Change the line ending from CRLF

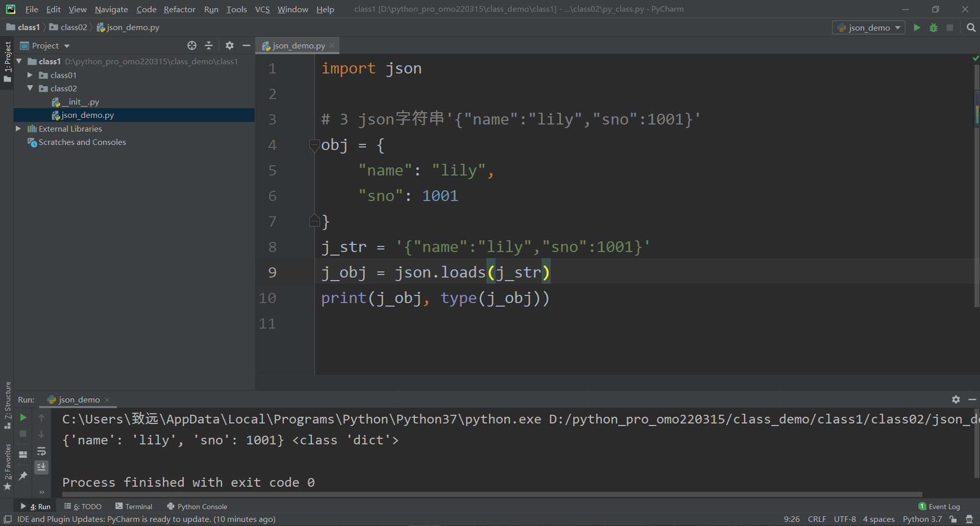pyautogui.click(x=817, y=519)
